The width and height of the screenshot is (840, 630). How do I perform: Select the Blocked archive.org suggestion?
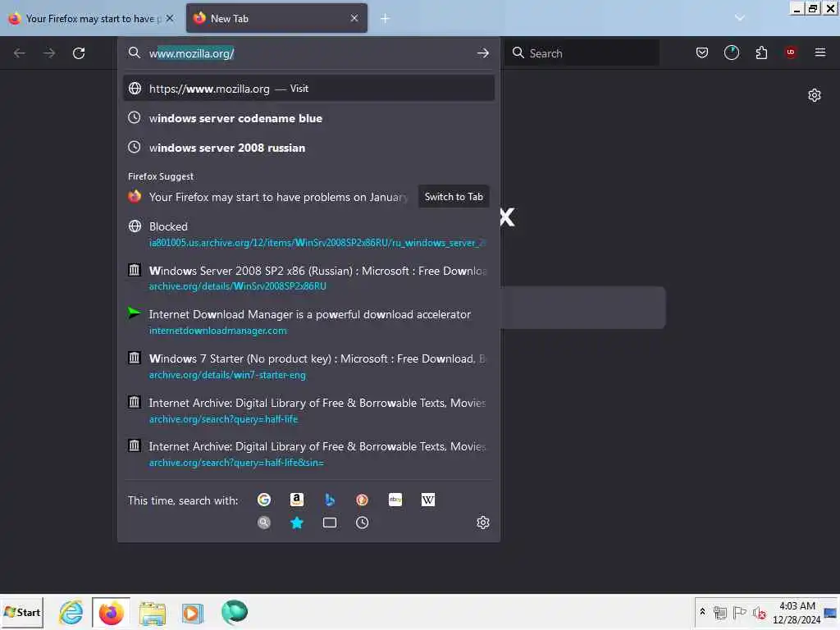click(x=308, y=234)
